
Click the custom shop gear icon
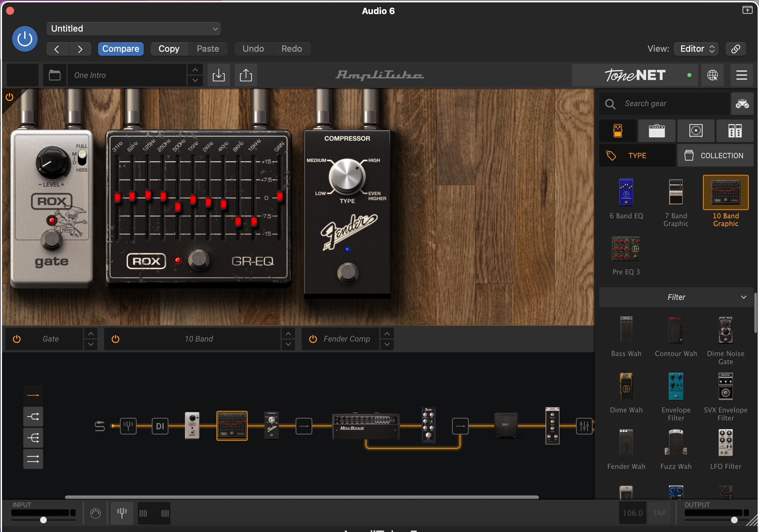click(x=742, y=104)
